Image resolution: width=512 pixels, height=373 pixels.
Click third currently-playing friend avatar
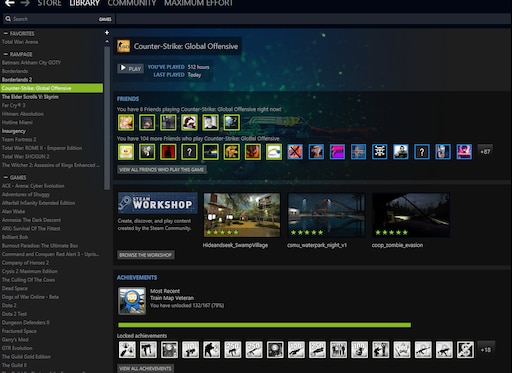168,122
